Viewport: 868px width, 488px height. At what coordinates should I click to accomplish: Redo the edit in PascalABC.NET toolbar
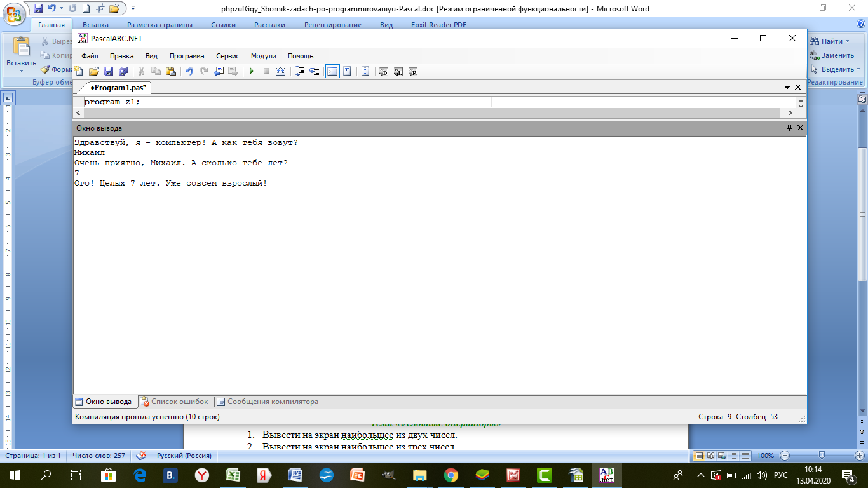click(204, 71)
